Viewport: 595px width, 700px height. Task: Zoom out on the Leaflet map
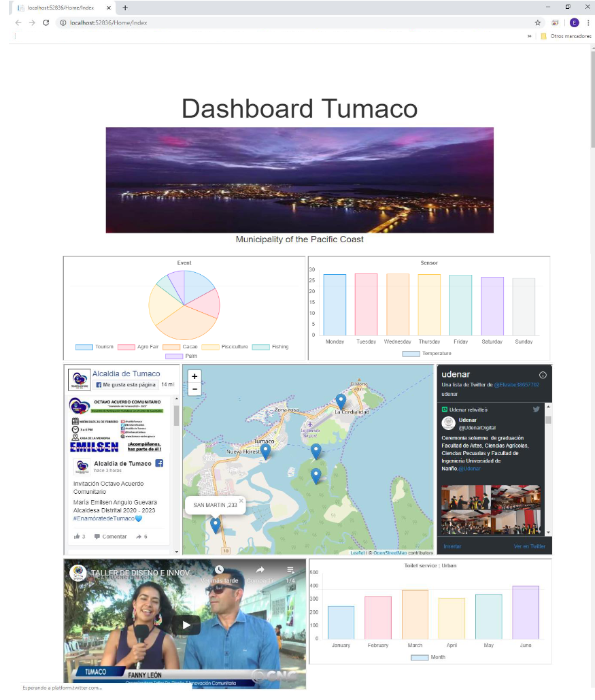point(194,389)
